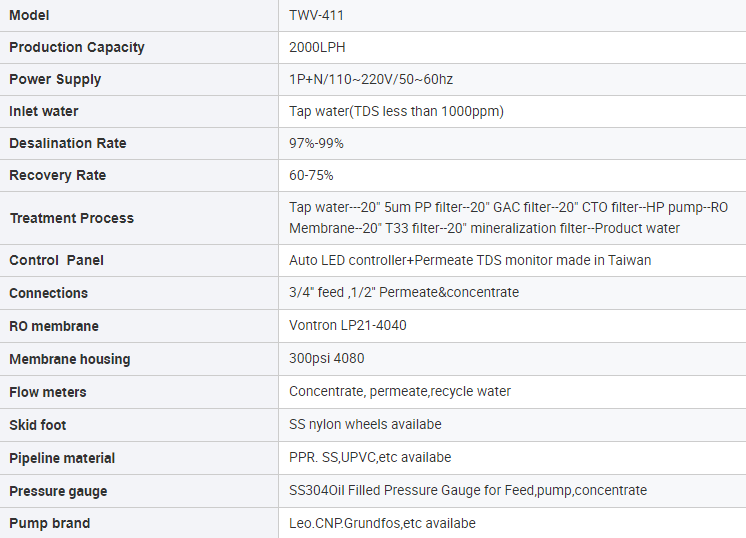Click the Vontron LP21-4040 membrane value
The width and height of the screenshot is (746, 538).
(x=348, y=325)
